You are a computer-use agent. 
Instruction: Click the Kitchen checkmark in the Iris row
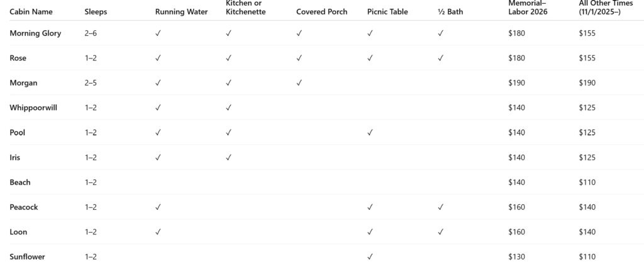tap(229, 157)
